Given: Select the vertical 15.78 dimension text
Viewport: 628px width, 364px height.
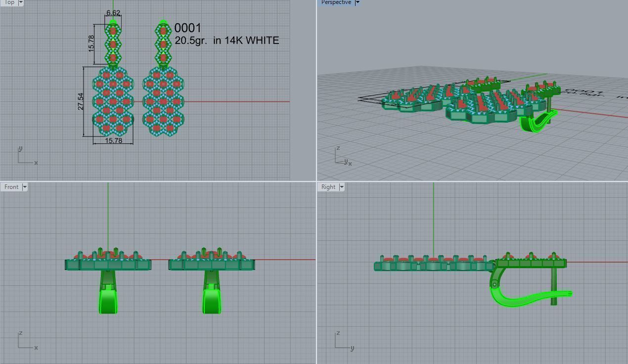Looking at the screenshot, I should (x=91, y=44).
